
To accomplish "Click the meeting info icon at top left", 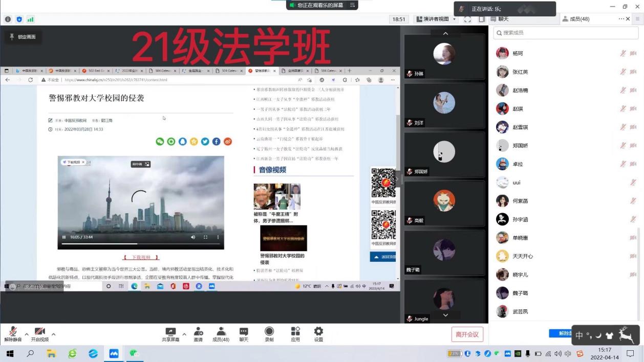I will 8,19.
